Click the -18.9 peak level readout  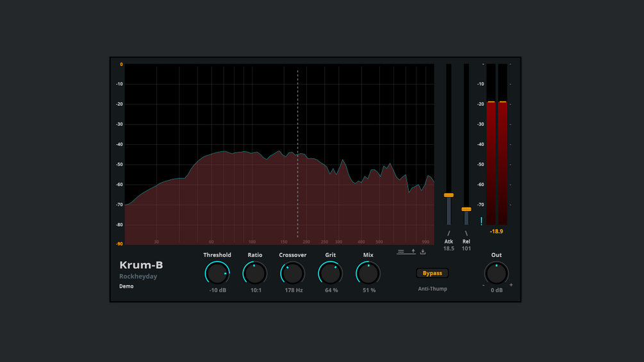coord(496,231)
